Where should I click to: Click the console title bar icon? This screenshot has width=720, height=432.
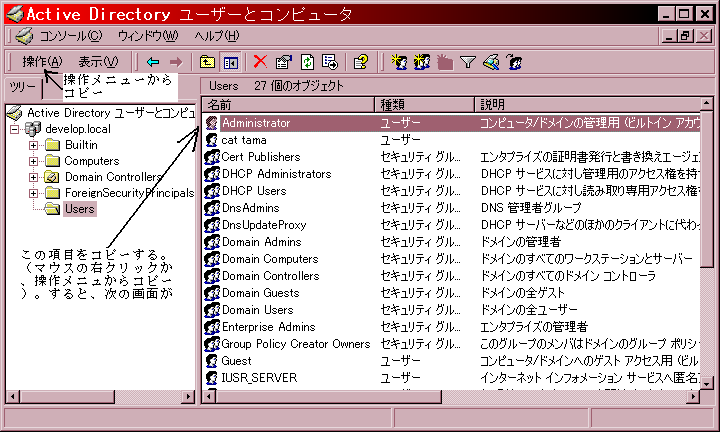15,14
